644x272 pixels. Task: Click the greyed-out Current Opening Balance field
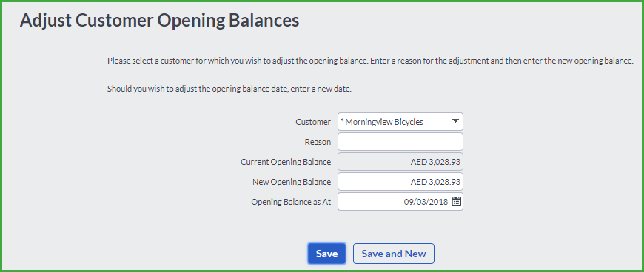(x=400, y=162)
